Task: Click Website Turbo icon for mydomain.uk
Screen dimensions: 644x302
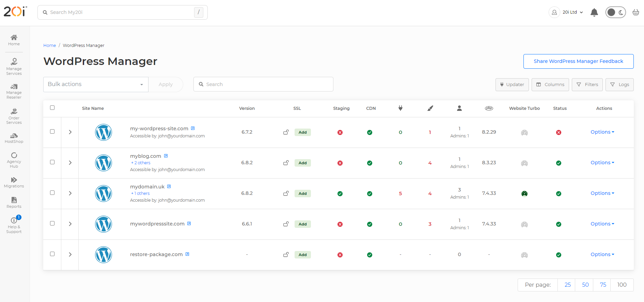Action: click(x=524, y=194)
